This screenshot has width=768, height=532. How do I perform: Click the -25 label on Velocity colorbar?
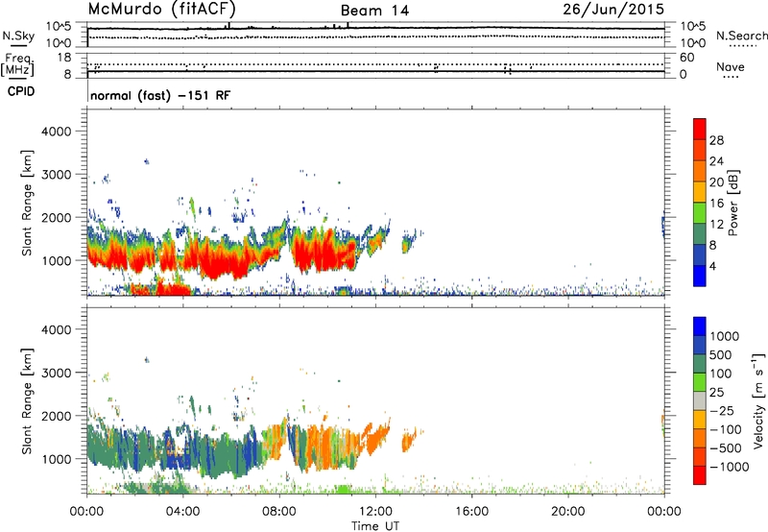[722, 411]
